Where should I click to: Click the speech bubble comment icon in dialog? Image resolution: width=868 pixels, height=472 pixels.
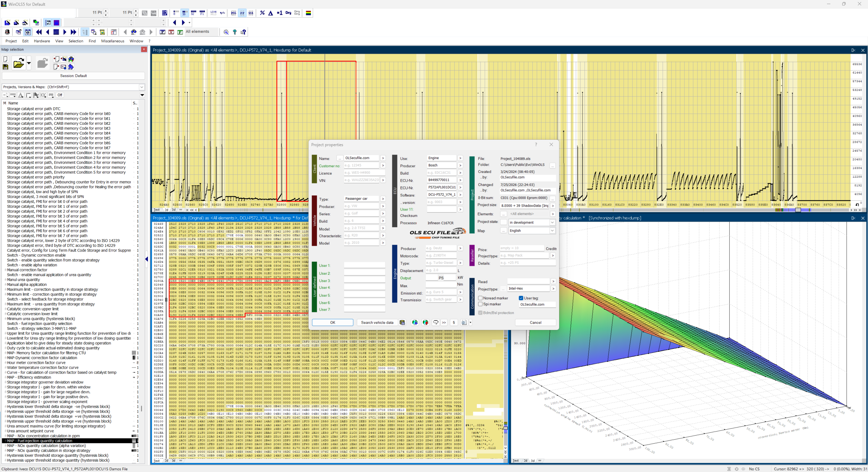pos(436,322)
